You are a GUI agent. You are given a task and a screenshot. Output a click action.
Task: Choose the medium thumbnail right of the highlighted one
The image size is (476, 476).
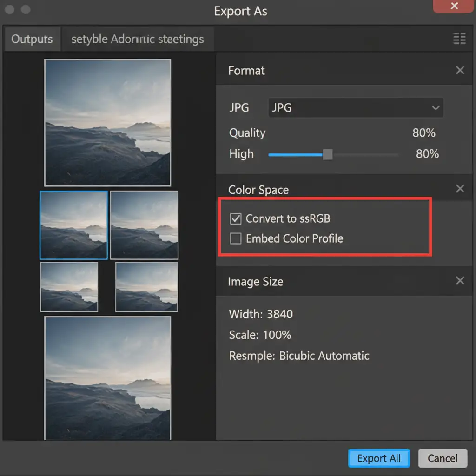pyautogui.click(x=144, y=225)
